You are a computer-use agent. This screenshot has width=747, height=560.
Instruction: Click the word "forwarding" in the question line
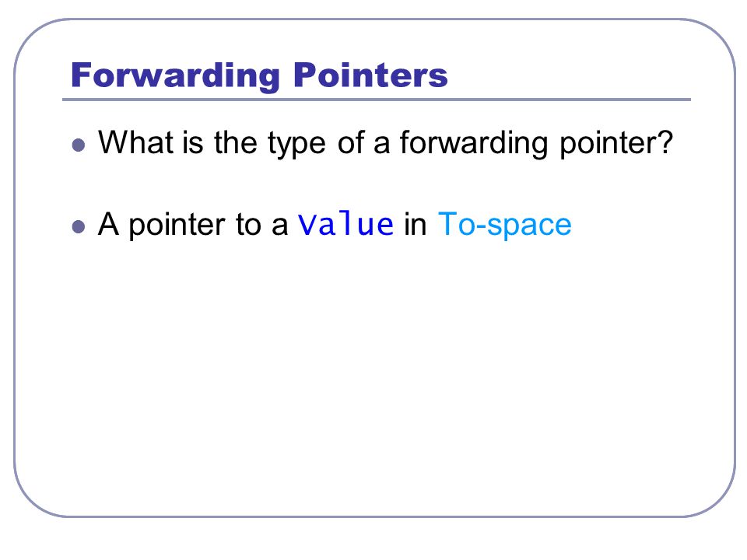(474, 144)
